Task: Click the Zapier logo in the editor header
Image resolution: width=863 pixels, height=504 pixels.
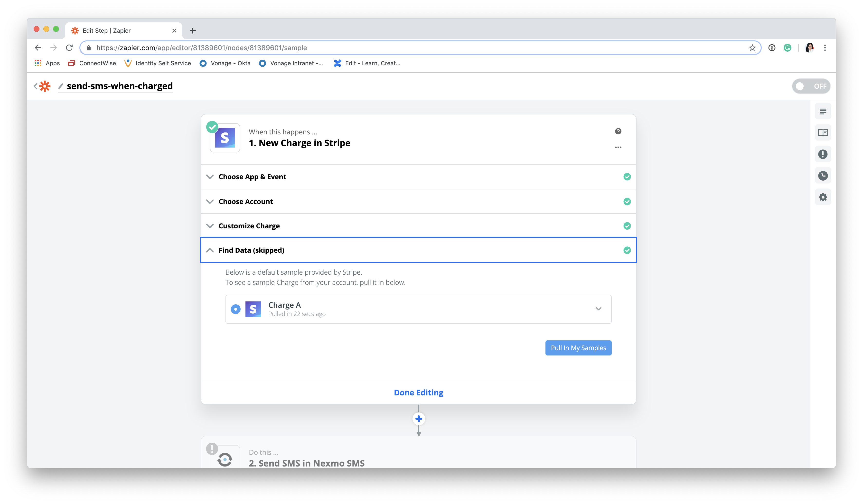Action: coord(45,86)
